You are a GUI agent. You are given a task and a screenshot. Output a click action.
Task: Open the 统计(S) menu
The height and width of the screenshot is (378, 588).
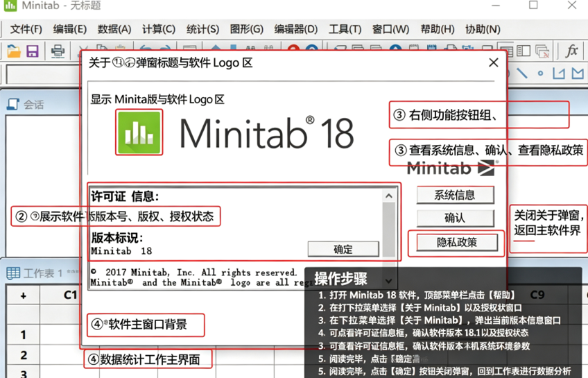click(203, 29)
